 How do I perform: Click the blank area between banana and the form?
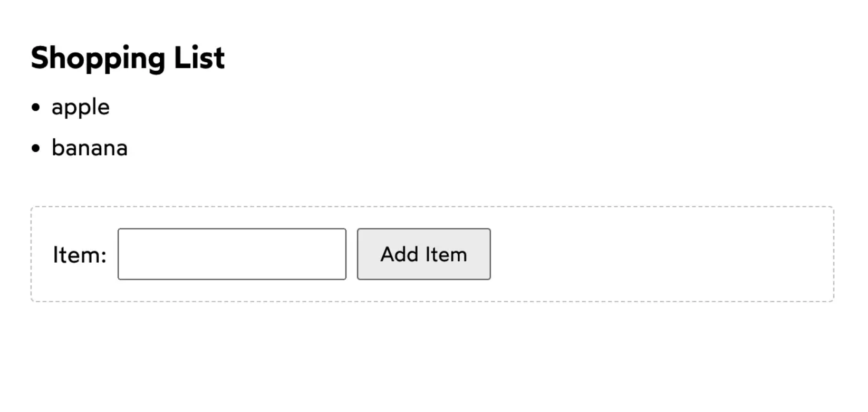click(x=432, y=182)
